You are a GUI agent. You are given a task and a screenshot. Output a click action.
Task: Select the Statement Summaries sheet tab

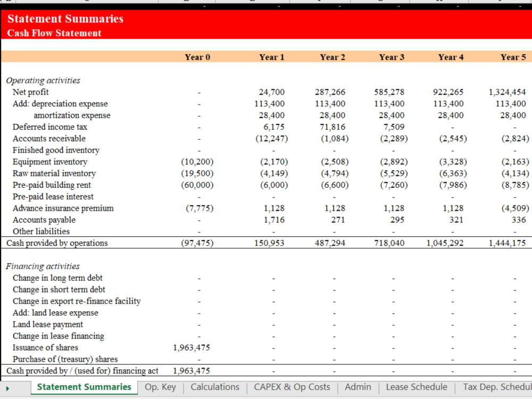coord(83,387)
